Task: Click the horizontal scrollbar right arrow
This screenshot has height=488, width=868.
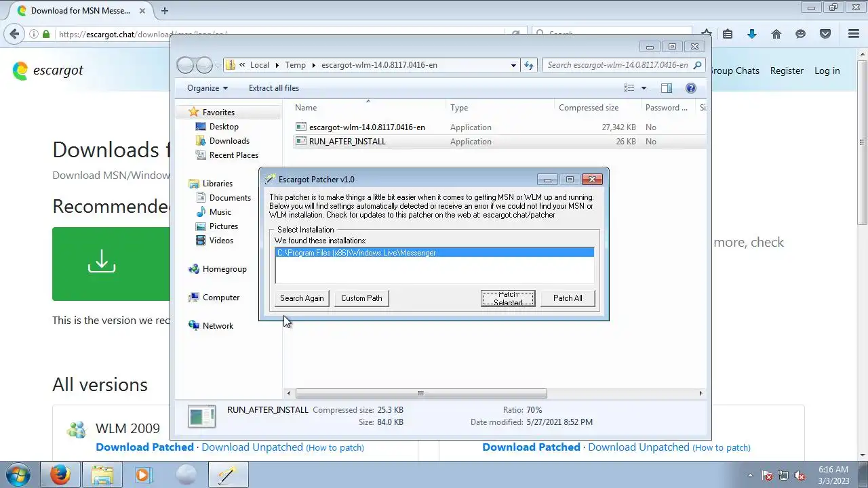Action: click(701, 393)
